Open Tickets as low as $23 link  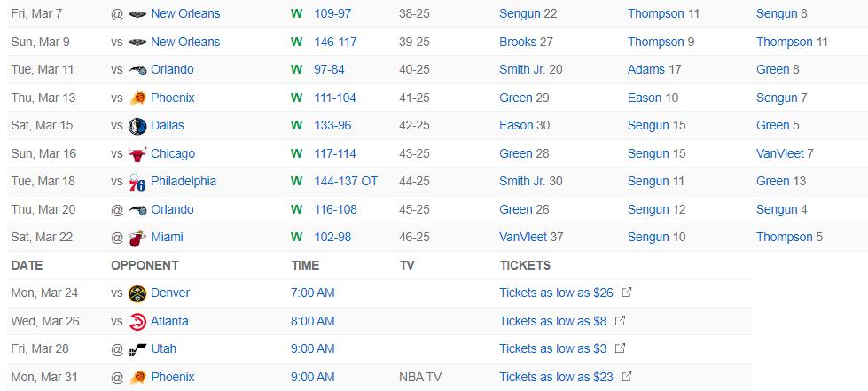[556, 377]
